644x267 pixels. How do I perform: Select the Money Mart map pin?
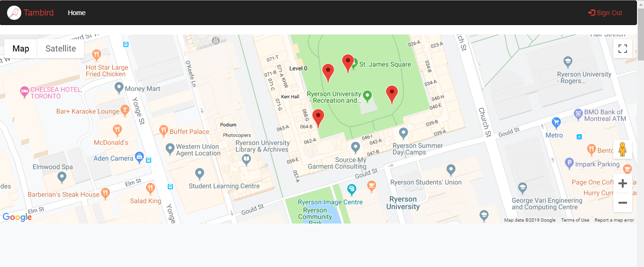coord(119,88)
